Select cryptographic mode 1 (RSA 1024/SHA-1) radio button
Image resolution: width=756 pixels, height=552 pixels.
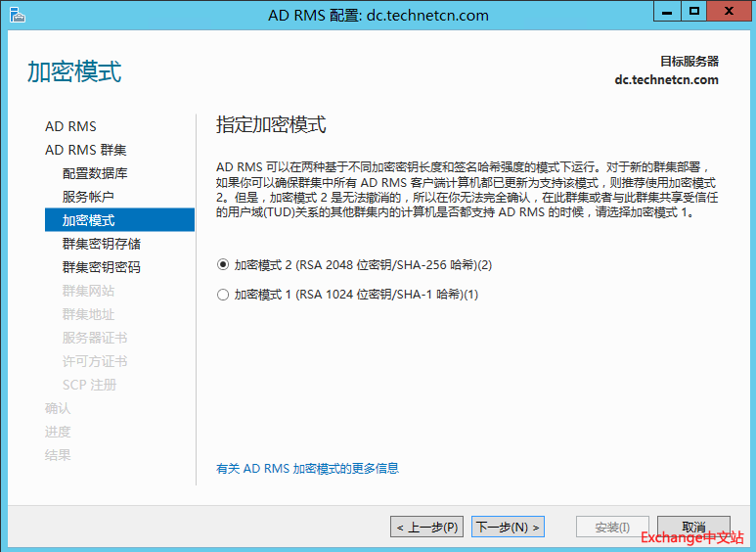[223, 295]
